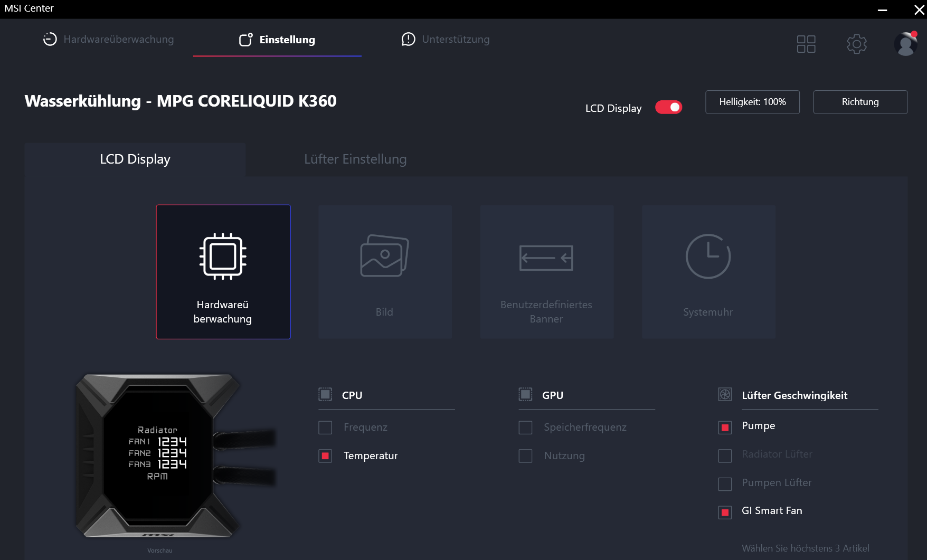The height and width of the screenshot is (560, 927).
Task: Check the Pumpen Lüfter checkbox
Action: [725, 484]
